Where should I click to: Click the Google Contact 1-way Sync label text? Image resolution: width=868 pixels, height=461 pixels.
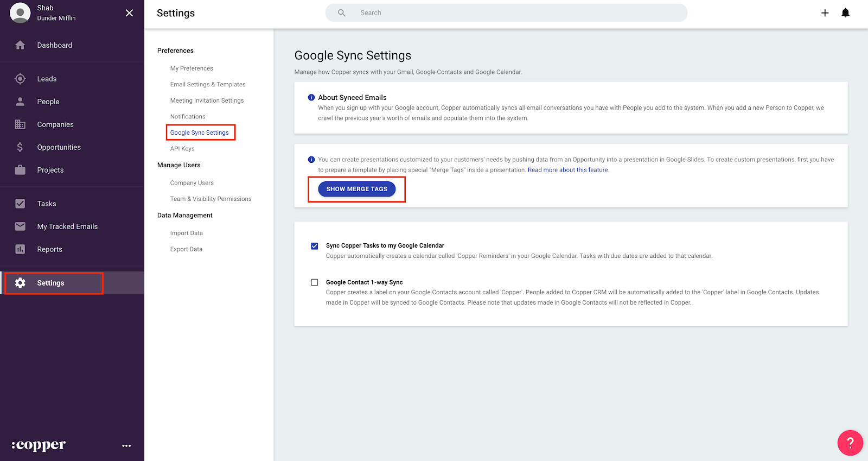[364, 282]
